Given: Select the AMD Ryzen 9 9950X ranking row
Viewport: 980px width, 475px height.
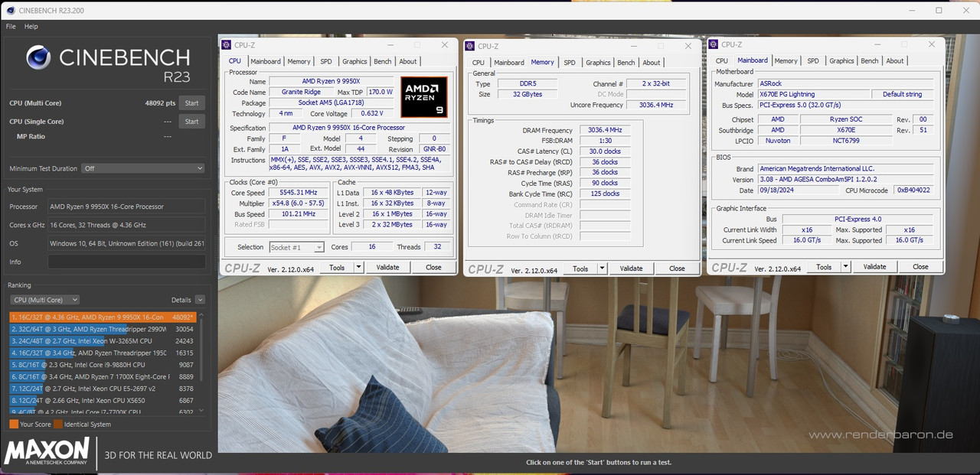Looking at the screenshot, I should tap(104, 317).
